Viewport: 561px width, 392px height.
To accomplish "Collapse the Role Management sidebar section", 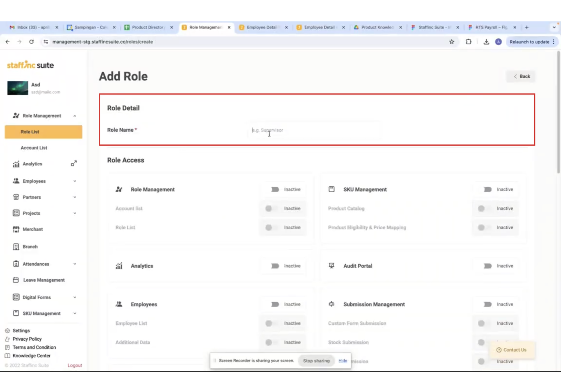I will click(x=75, y=116).
